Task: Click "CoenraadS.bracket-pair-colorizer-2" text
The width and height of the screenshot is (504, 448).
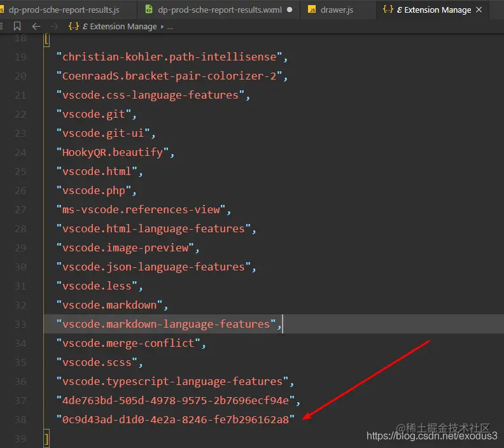Action: [x=169, y=76]
